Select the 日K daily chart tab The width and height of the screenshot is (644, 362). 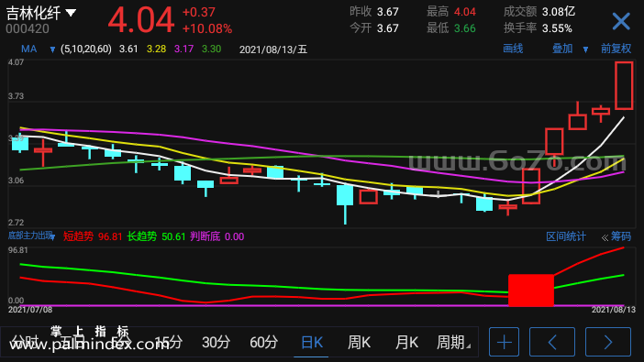pos(312,343)
